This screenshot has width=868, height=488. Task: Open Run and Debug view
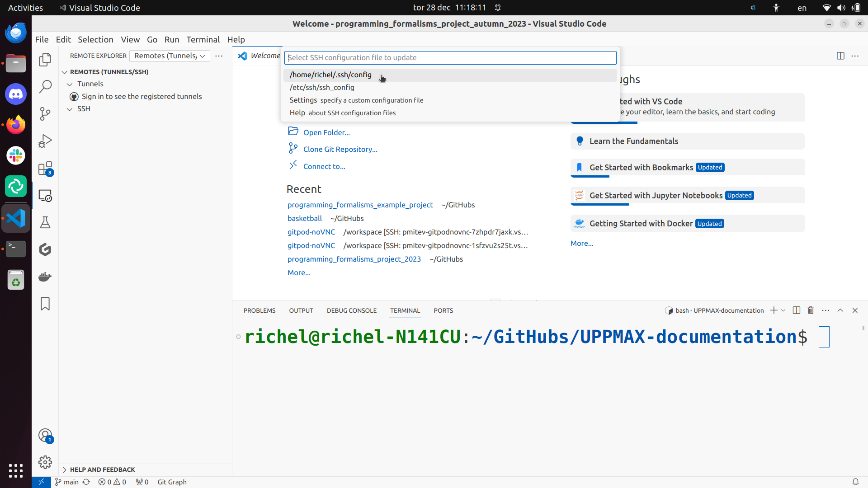click(x=45, y=141)
